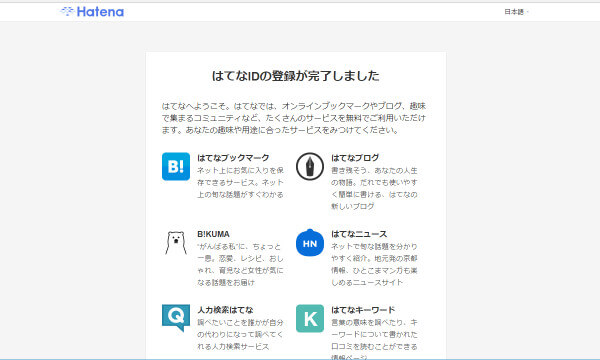Click description text under はてなブログ
The width and height of the screenshot is (600, 360).
point(374,188)
